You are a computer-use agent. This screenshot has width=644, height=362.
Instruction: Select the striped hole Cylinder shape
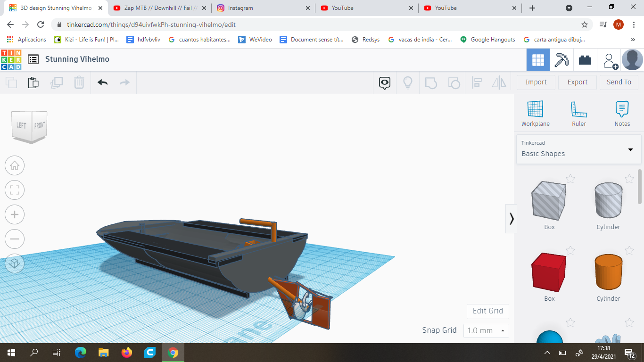pos(609,201)
